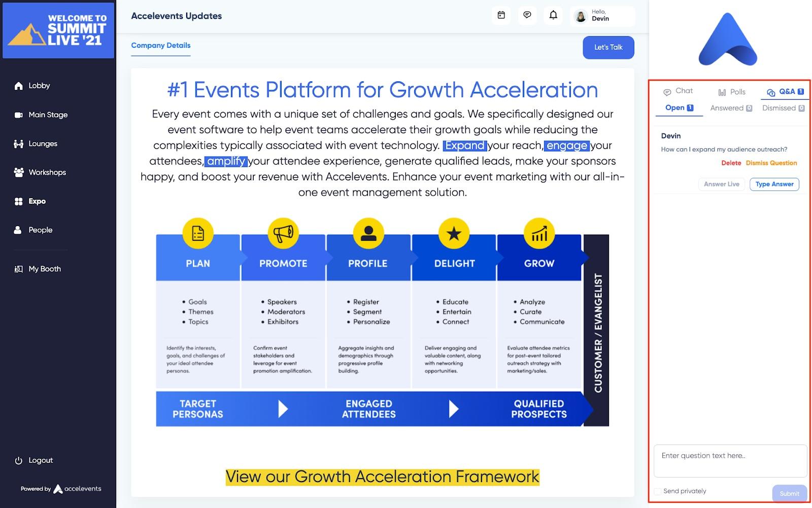
Task: Click the growth framework diagram image
Action: click(383, 322)
